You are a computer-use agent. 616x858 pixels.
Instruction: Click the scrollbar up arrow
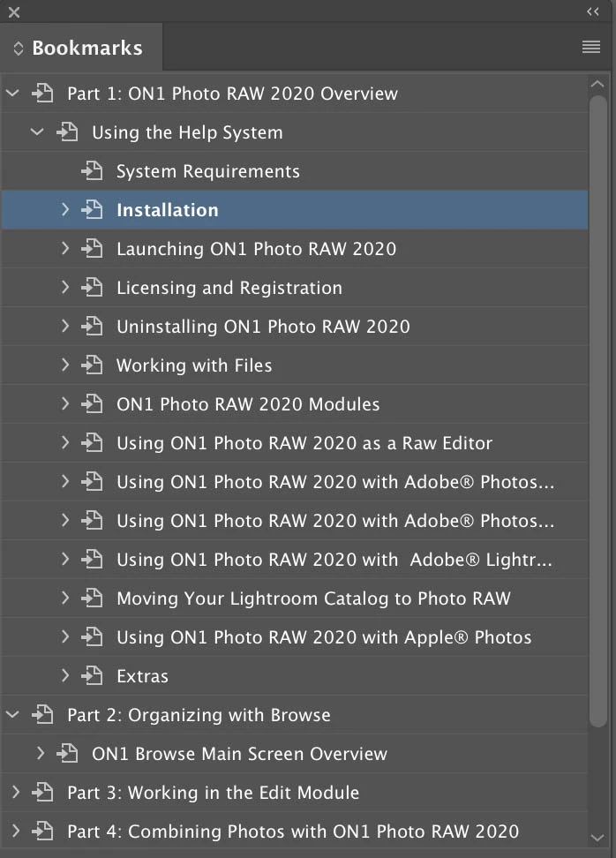tap(598, 84)
